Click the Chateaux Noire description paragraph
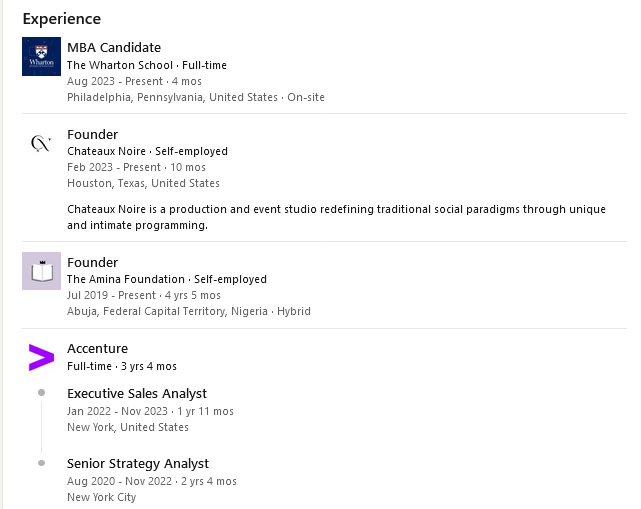The image size is (641, 509). coord(336,217)
